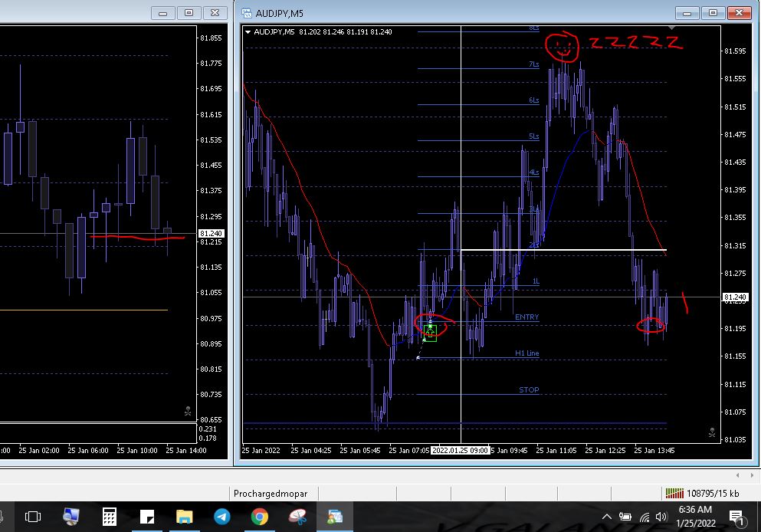Click the ENTRY level label
The image size is (761, 532).
(526, 317)
